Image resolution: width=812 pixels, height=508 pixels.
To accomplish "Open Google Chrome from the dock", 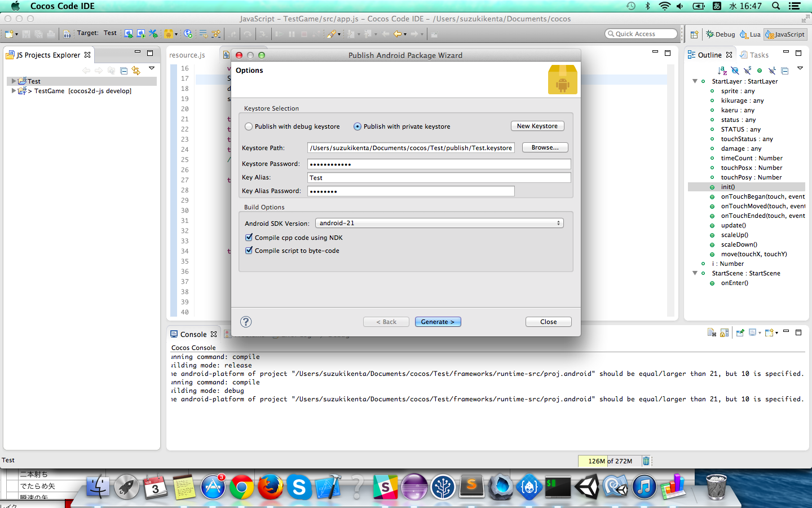I will 241,487.
